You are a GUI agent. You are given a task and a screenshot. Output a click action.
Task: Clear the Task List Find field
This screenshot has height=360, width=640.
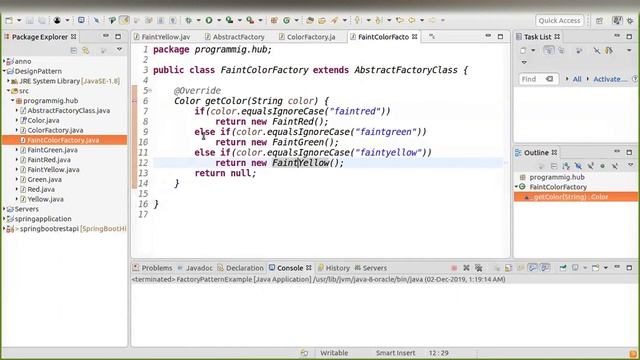[x=549, y=79]
